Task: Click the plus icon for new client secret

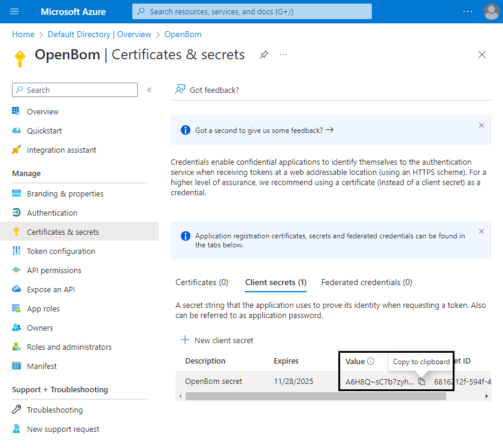Action: [x=185, y=340]
